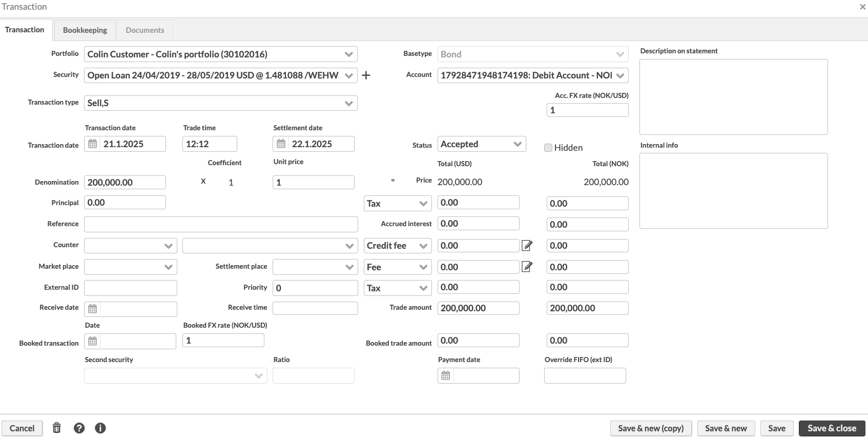Viewport: 868px width, 439px height.
Task: Click the Description on statement text area
Action: pyautogui.click(x=734, y=97)
